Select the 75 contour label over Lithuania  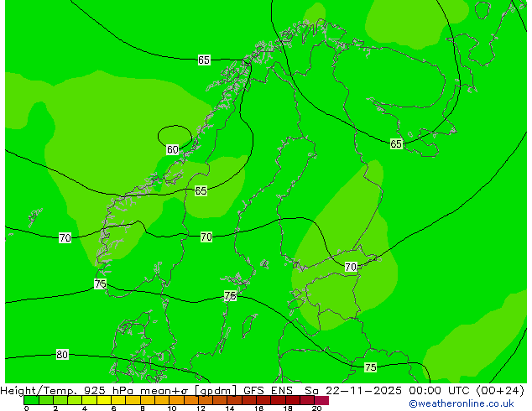[x=371, y=367]
